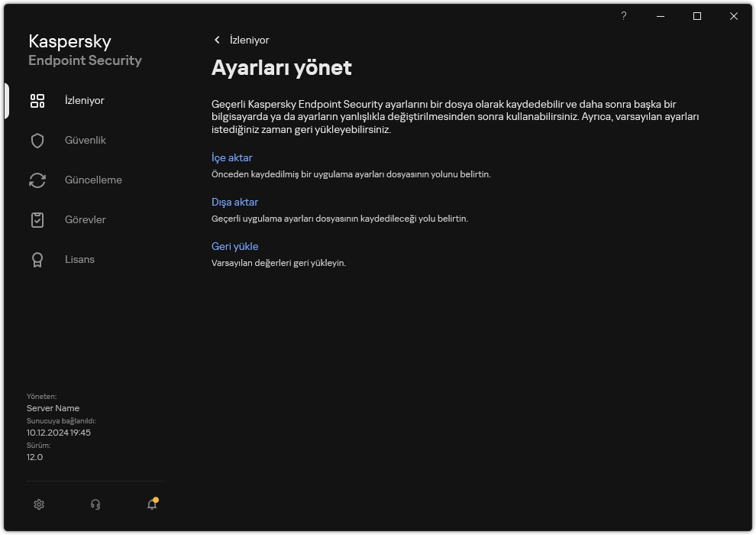View notifications via the bell icon
This screenshot has width=756, height=535.
click(x=151, y=505)
